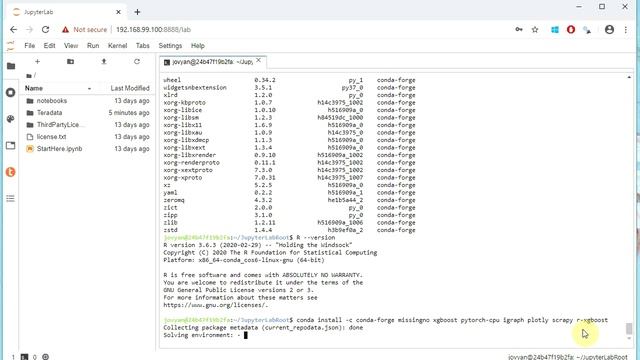Open the Kernel menu
640x360 pixels.
[118, 46]
